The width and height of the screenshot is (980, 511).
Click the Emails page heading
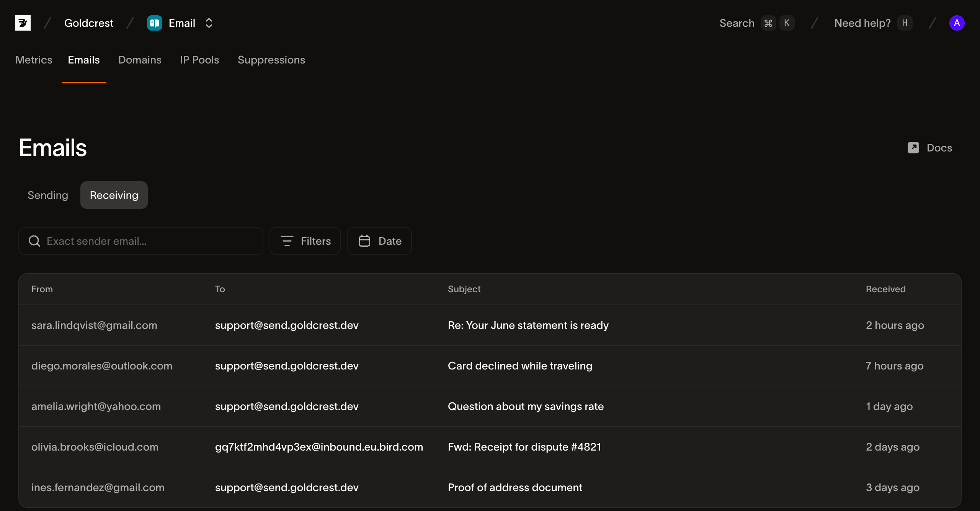(x=53, y=148)
